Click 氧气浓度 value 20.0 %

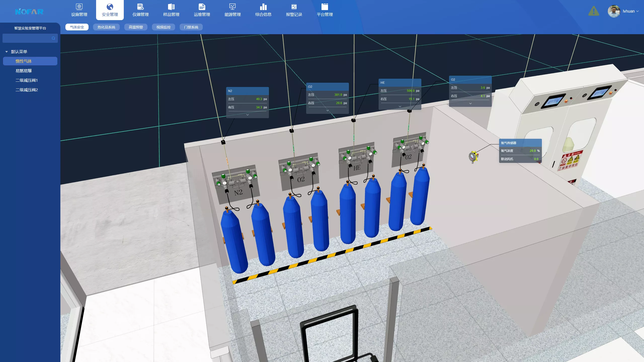click(x=535, y=151)
